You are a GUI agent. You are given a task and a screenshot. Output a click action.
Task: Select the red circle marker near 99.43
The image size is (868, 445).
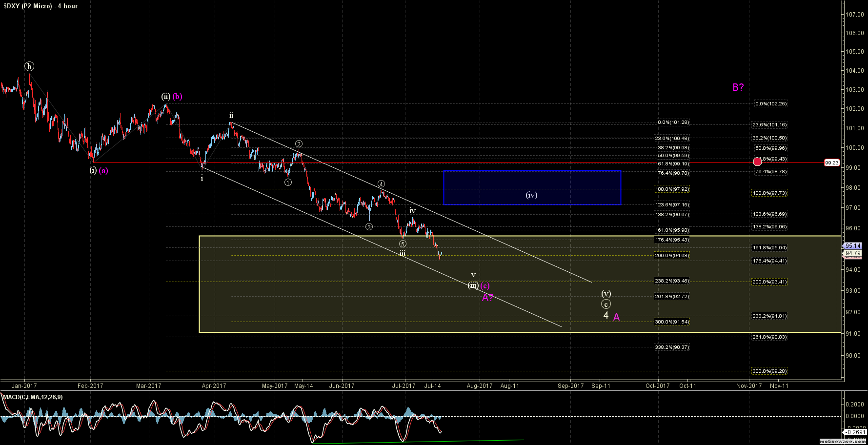click(x=757, y=162)
